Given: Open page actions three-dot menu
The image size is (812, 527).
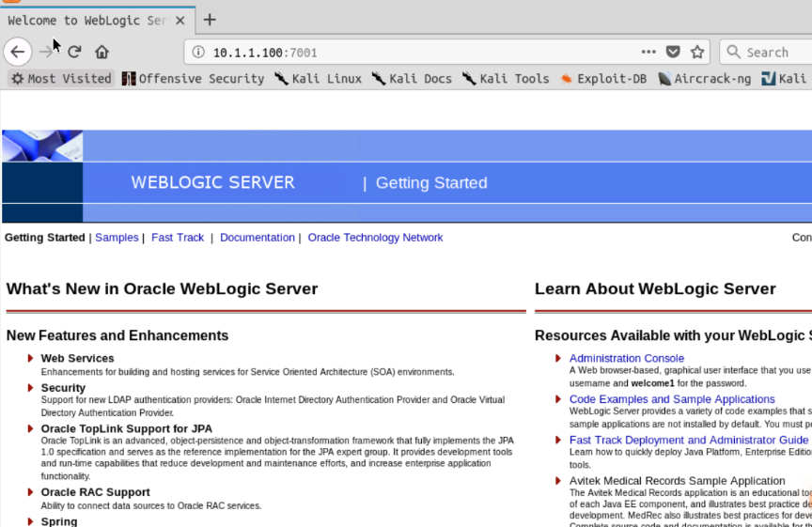Looking at the screenshot, I should coord(648,52).
